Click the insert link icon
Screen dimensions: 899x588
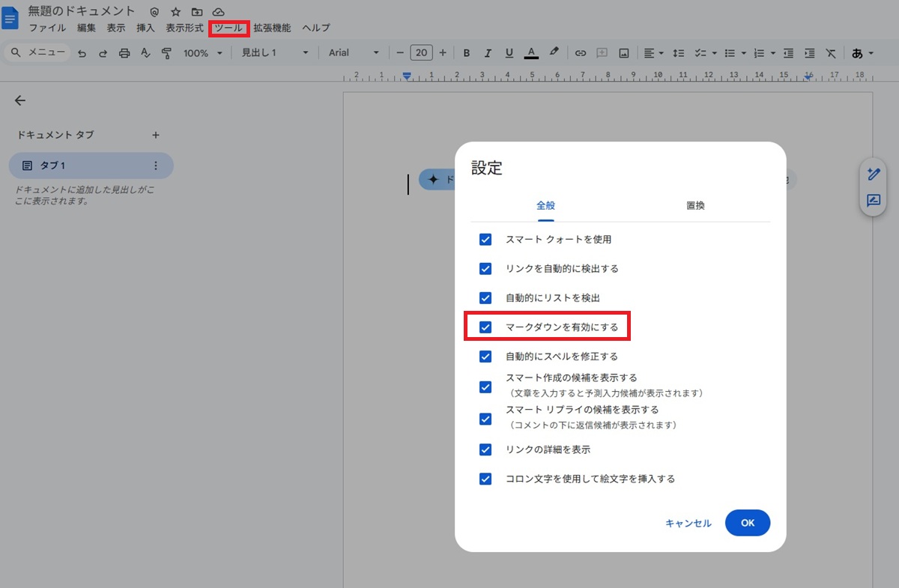pos(580,53)
